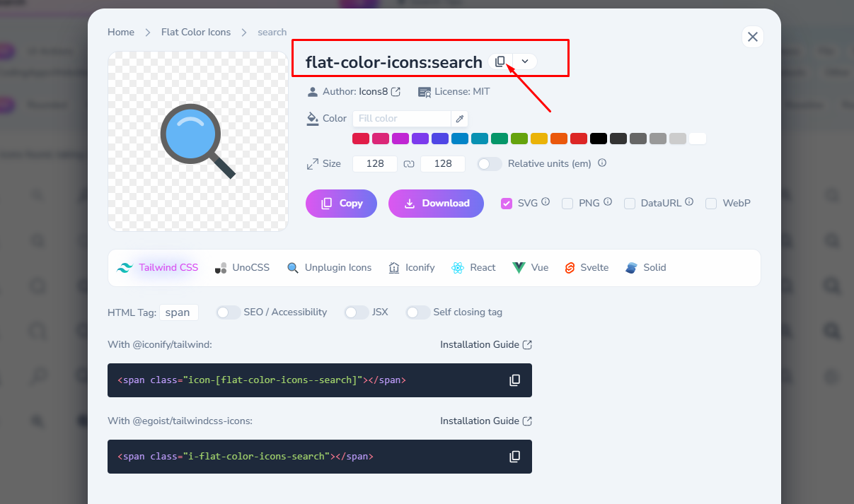This screenshot has height=504, width=854.
Task: Click the License: MIT label
Action: tap(454, 92)
